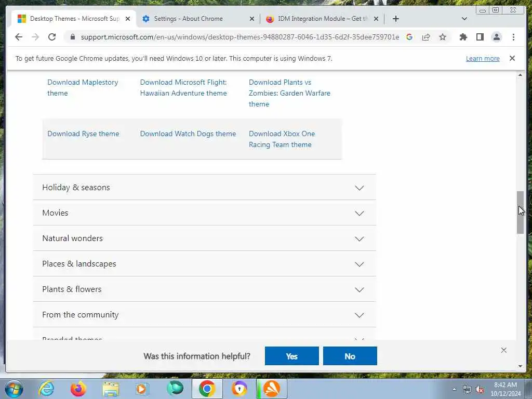This screenshot has width=532, height=399.
Task: Dismiss the Chrome update infobar
Action: point(512,58)
